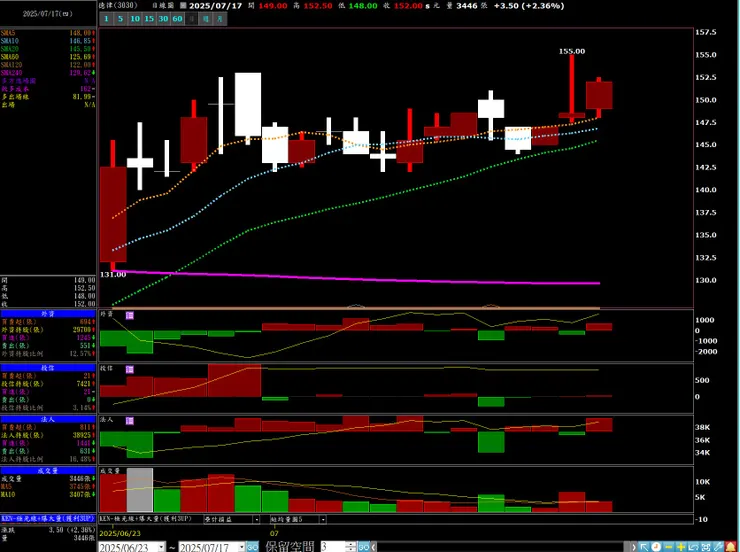The height and width of the screenshot is (552, 740).
Task: Click the small chart icon before 2025/07/17
Action: click(x=183, y=6)
